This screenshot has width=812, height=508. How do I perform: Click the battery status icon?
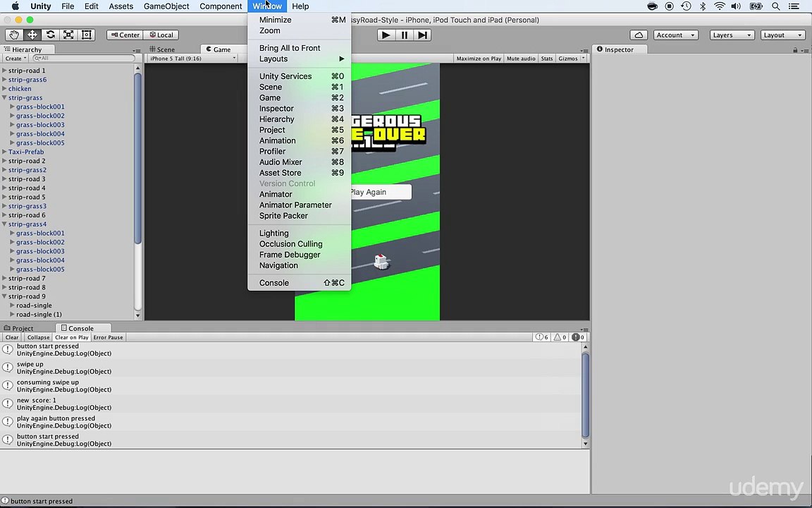point(756,6)
